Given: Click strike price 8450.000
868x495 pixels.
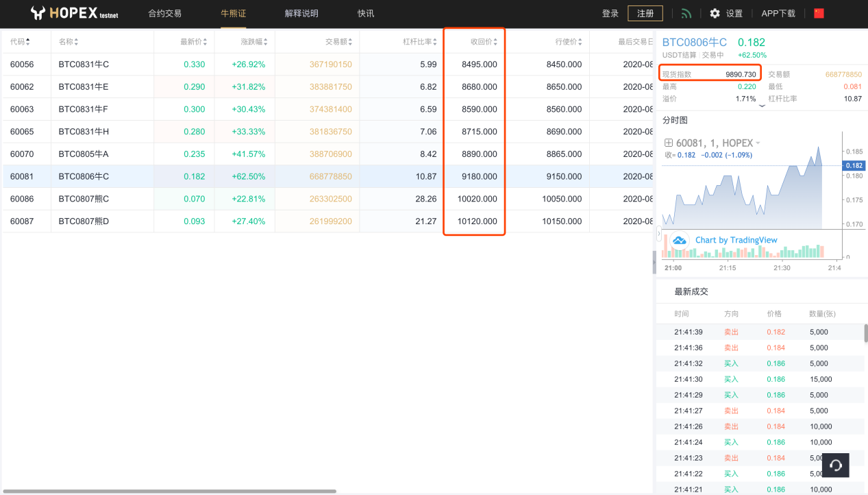Looking at the screenshot, I should coord(565,64).
